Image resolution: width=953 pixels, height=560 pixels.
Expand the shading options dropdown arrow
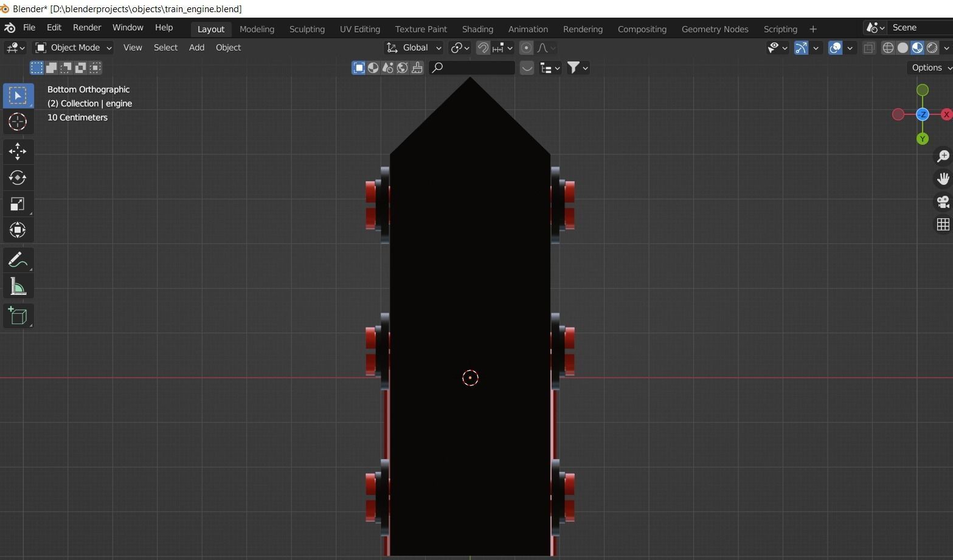coord(946,47)
